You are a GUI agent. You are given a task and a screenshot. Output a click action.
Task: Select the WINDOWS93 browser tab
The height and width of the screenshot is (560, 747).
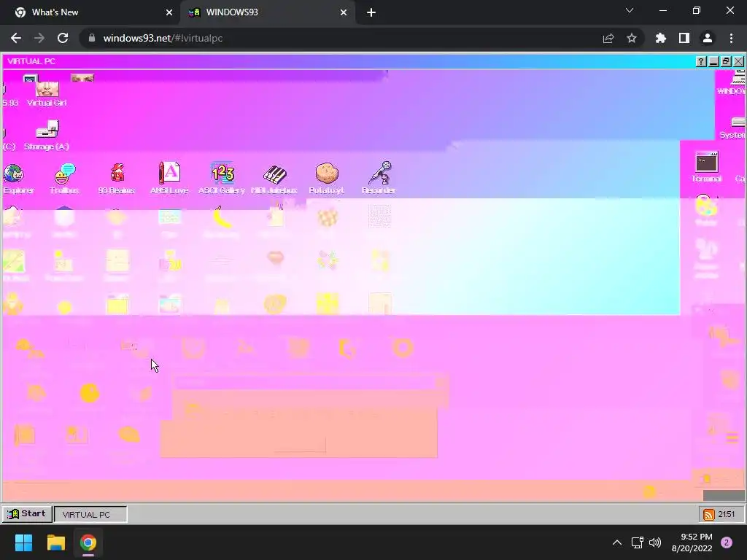pyautogui.click(x=267, y=12)
